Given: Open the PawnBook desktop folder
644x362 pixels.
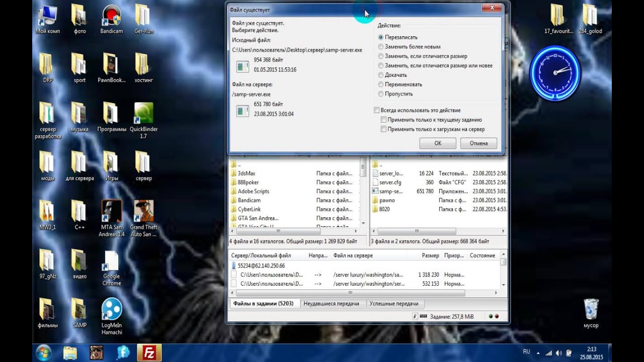Looking at the screenshot, I should point(111,68).
